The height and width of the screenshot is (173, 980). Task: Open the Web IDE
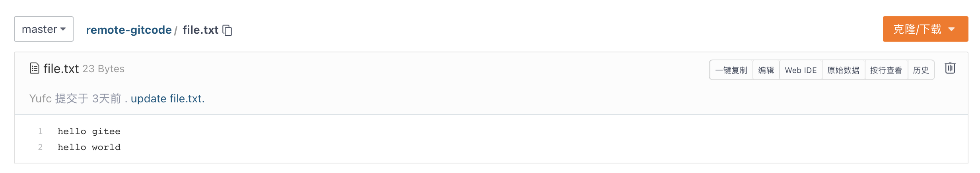click(801, 70)
